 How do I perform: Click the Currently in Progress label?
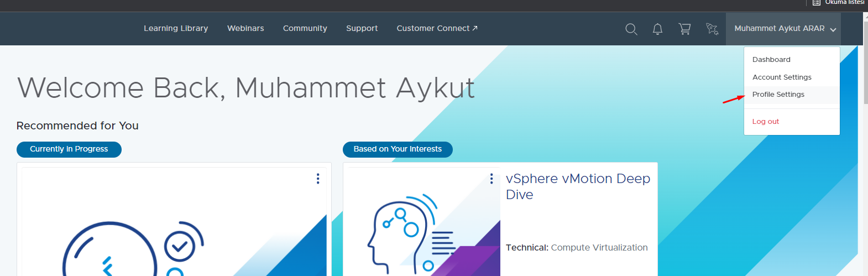69,149
